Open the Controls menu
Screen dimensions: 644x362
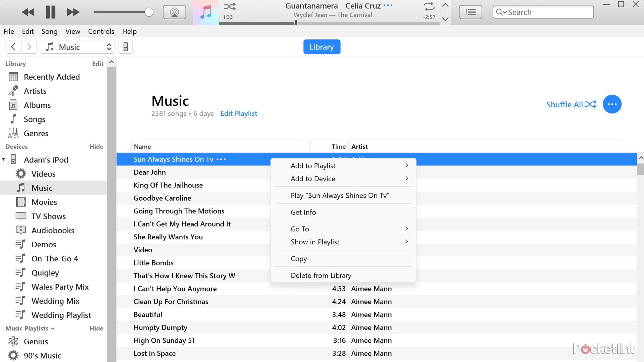click(x=101, y=31)
